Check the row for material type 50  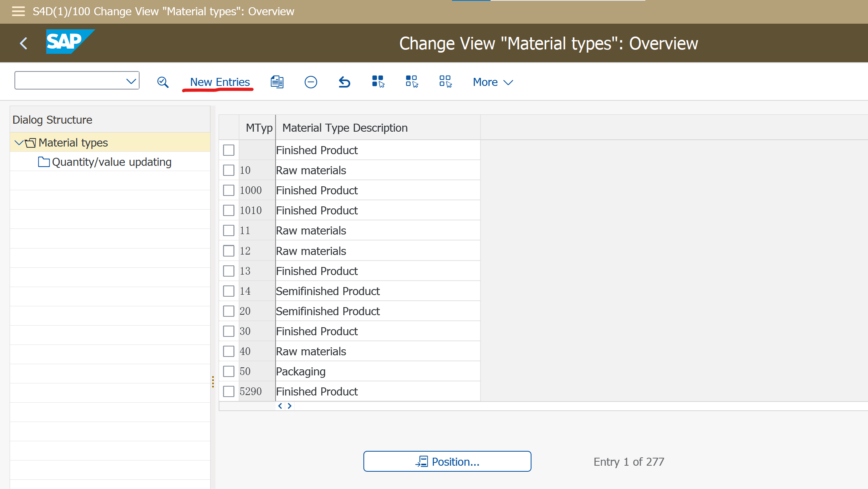229,371
